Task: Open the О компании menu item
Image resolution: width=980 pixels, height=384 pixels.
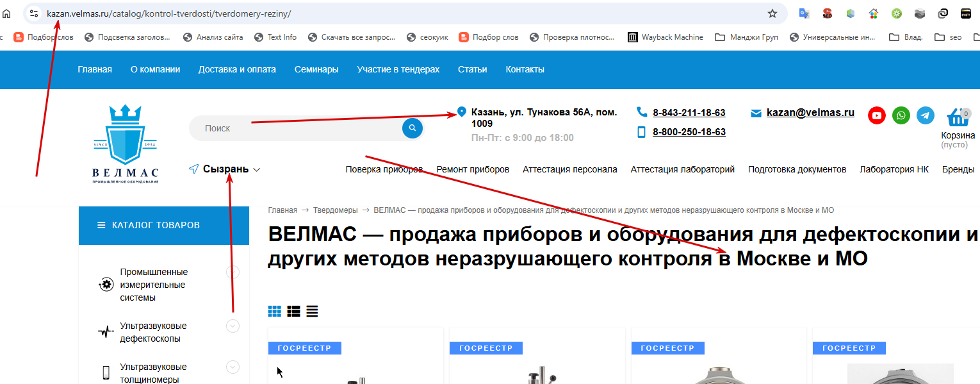Action: click(156, 69)
